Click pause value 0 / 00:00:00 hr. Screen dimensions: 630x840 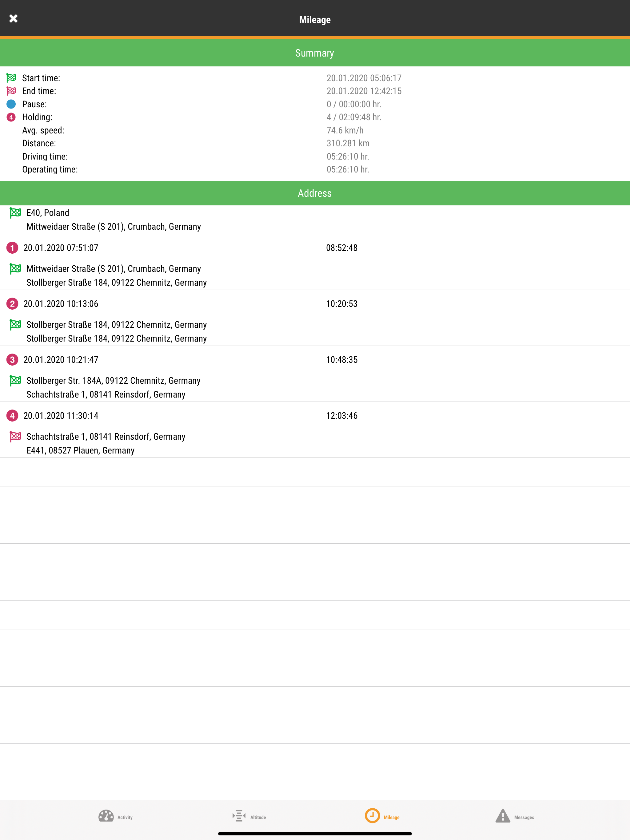click(354, 104)
